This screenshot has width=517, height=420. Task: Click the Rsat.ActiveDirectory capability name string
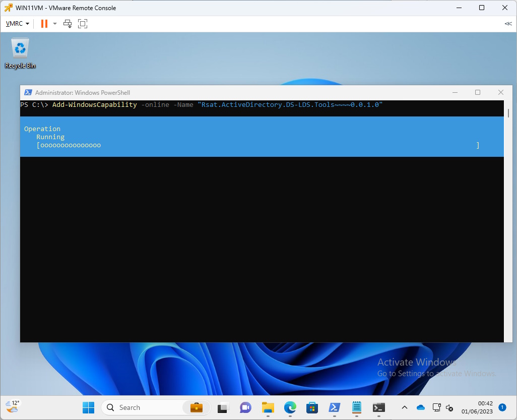pos(290,104)
